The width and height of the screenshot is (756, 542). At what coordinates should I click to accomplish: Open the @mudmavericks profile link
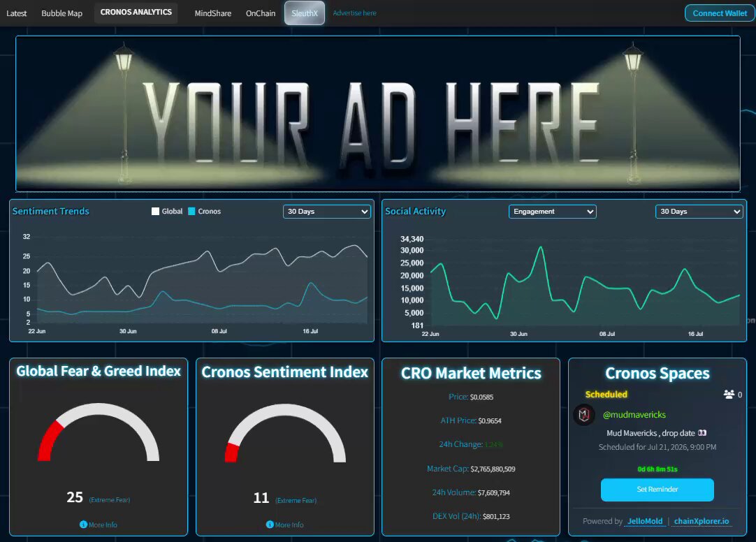[x=634, y=414]
